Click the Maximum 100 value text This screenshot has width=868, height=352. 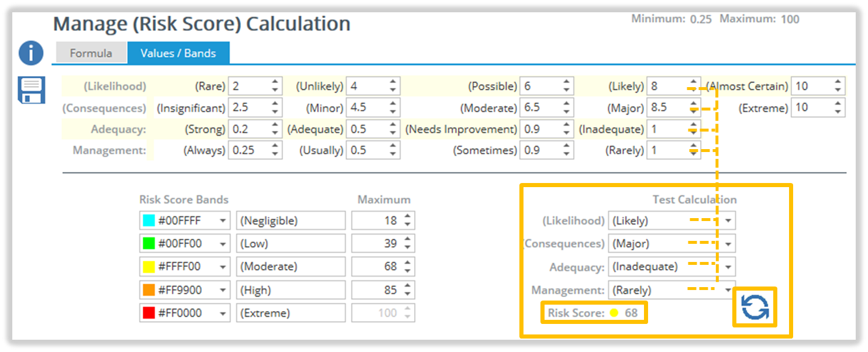(790, 19)
